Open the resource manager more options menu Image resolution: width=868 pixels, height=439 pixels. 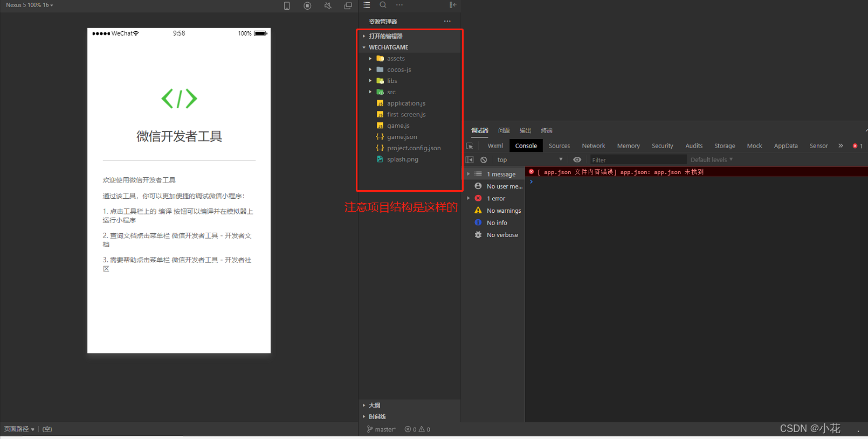[x=447, y=22]
